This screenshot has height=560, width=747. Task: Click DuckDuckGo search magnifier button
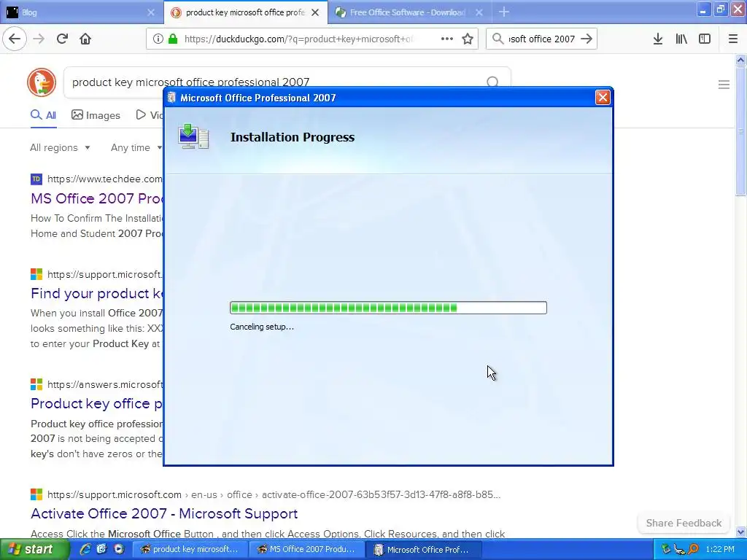point(492,82)
